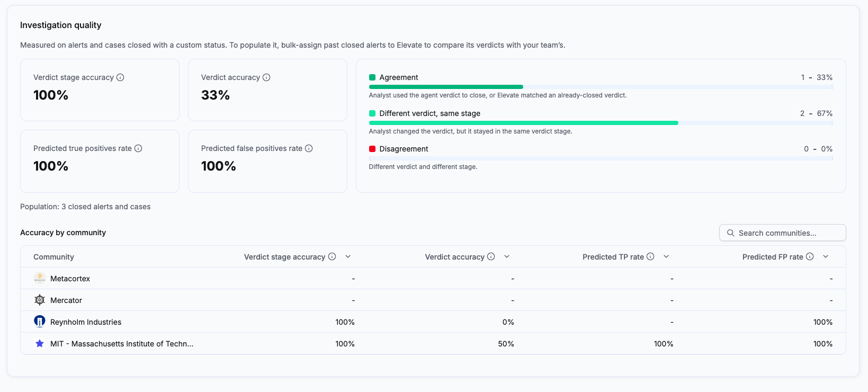Click the Investigation quality heading
Screen dimensions: 868x392
click(60, 25)
